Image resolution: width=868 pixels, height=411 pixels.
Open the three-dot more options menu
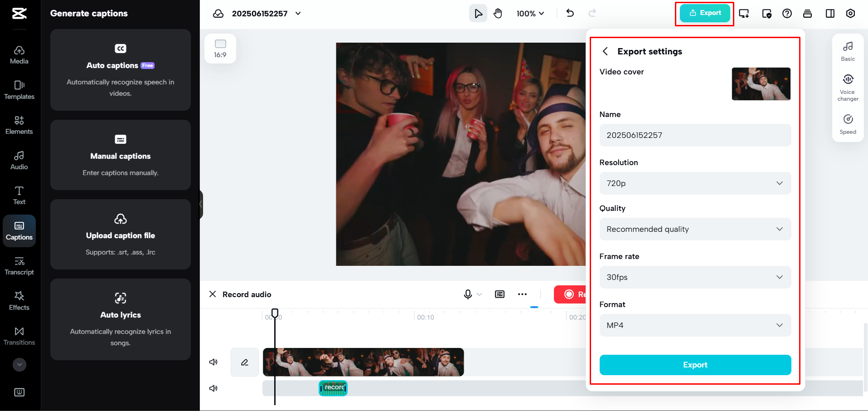pos(522,294)
